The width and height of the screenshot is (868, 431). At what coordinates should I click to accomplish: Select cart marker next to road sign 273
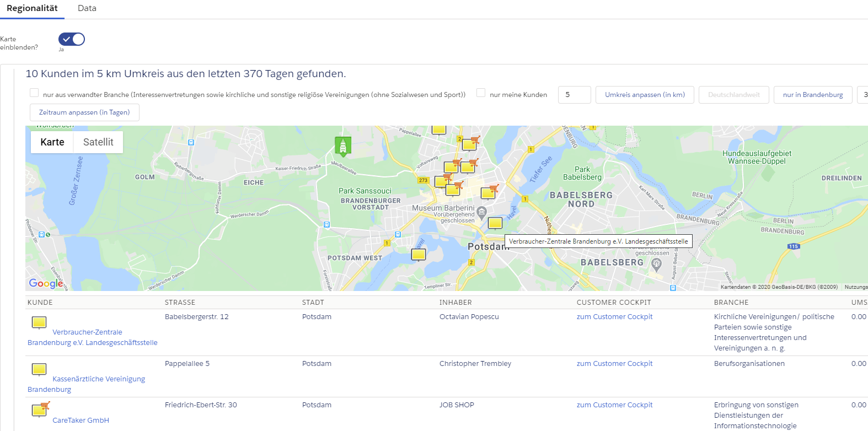[443, 181]
